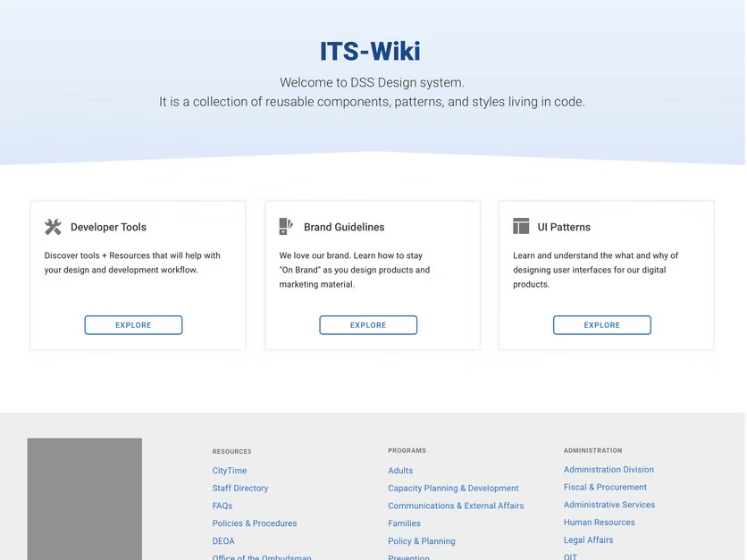Click the Developer Tools wrench icon
Image resolution: width=747 pixels, height=560 pixels.
53,227
